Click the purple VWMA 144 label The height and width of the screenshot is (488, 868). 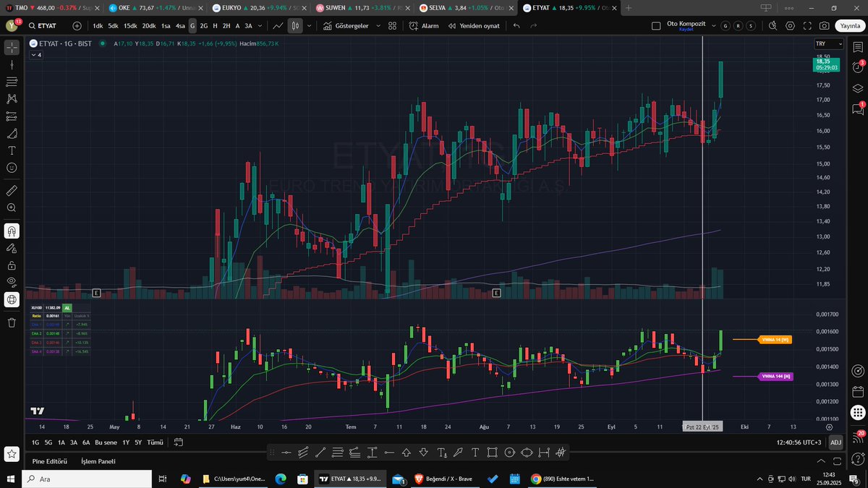click(775, 376)
